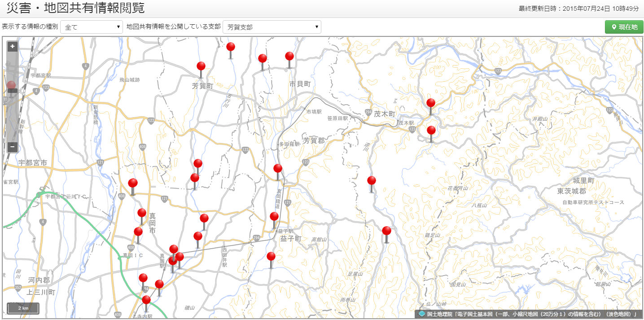The height and width of the screenshot is (320, 644).
Task: Click the 真岡ＩＣ label on the map
Action: point(133,255)
